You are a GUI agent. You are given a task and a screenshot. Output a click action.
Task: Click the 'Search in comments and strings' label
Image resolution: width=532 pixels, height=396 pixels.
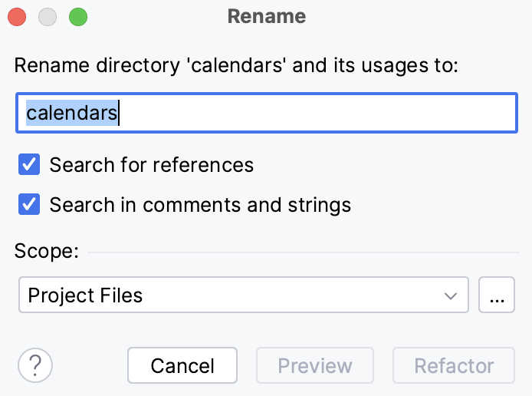pos(200,205)
